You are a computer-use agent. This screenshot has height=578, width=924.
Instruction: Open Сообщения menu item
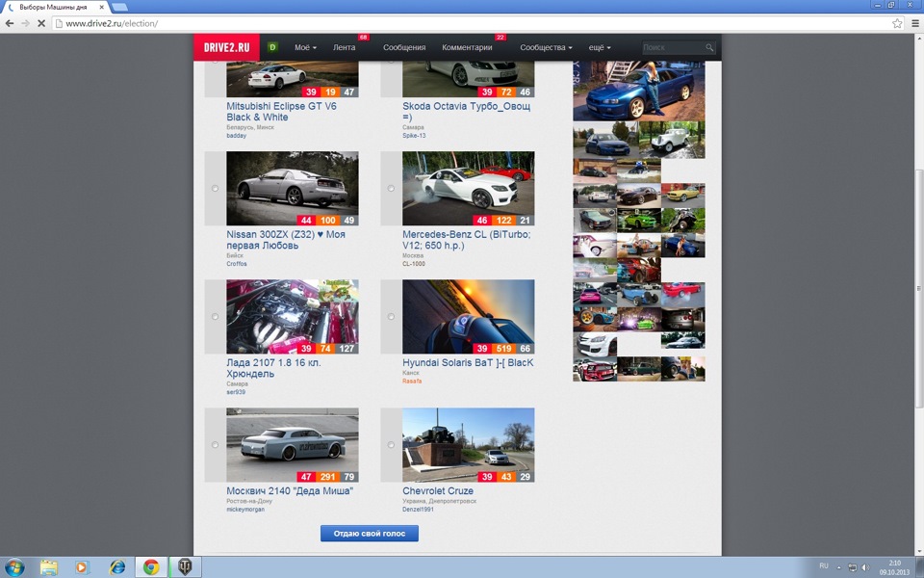pyautogui.click(x=404, y=47)
